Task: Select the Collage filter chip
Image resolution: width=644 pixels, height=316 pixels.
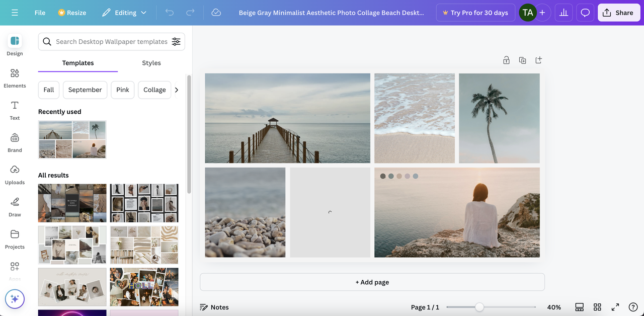Action: click(154, 90)
